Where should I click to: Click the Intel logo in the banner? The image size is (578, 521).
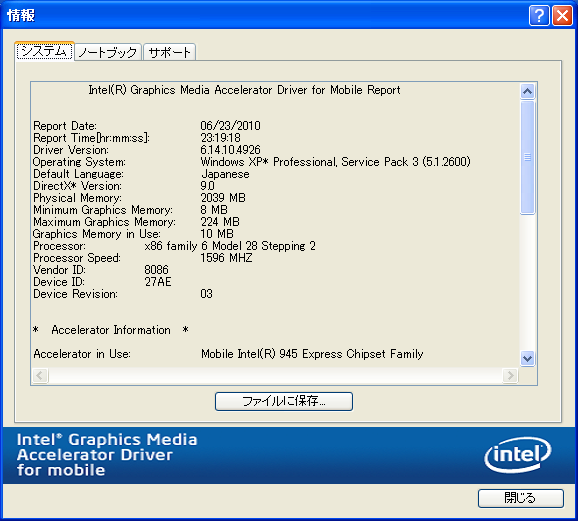click(518, 454)
